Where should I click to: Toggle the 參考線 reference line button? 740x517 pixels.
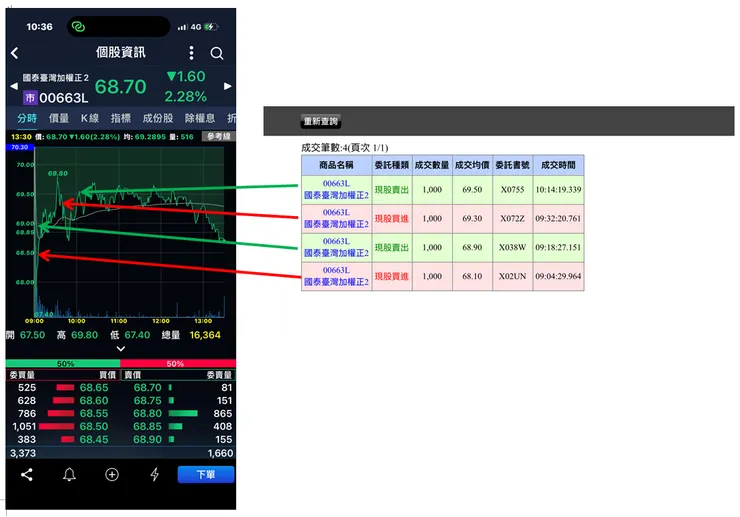click(x=219, y=136)
